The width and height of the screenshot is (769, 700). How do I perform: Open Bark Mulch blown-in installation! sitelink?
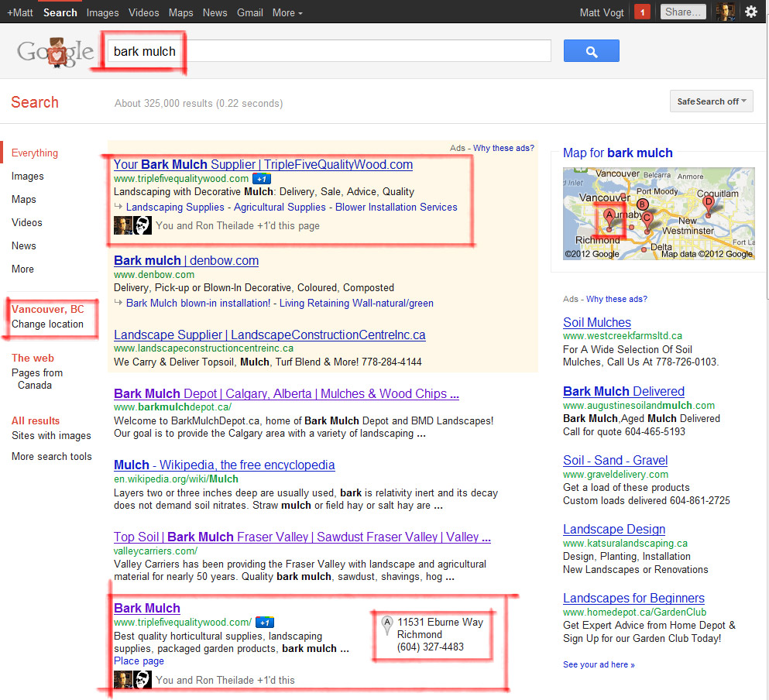pyautogui.click(x=198, y=304)
